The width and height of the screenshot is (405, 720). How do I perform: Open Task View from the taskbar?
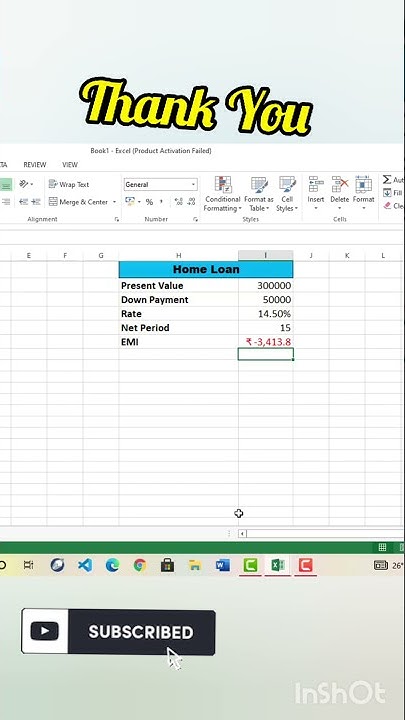click(x=28, y=565)
